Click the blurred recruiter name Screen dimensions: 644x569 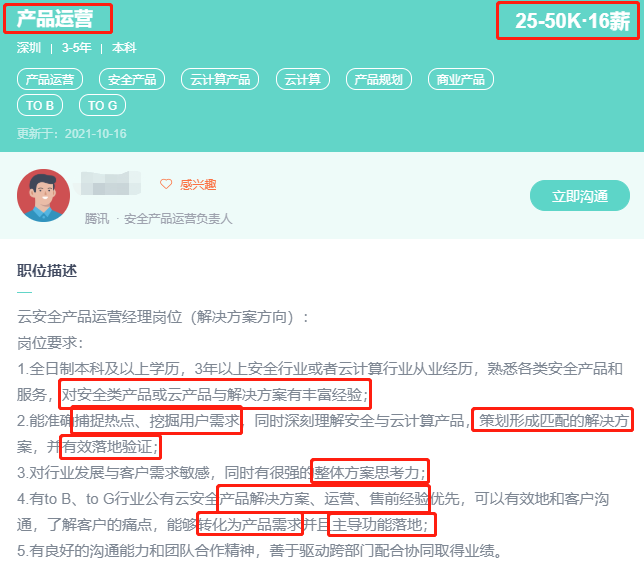pos(109,183)
